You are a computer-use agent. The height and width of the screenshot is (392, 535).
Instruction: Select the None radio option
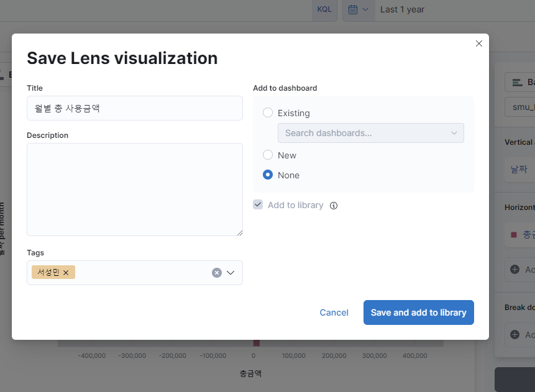(268, 175)
